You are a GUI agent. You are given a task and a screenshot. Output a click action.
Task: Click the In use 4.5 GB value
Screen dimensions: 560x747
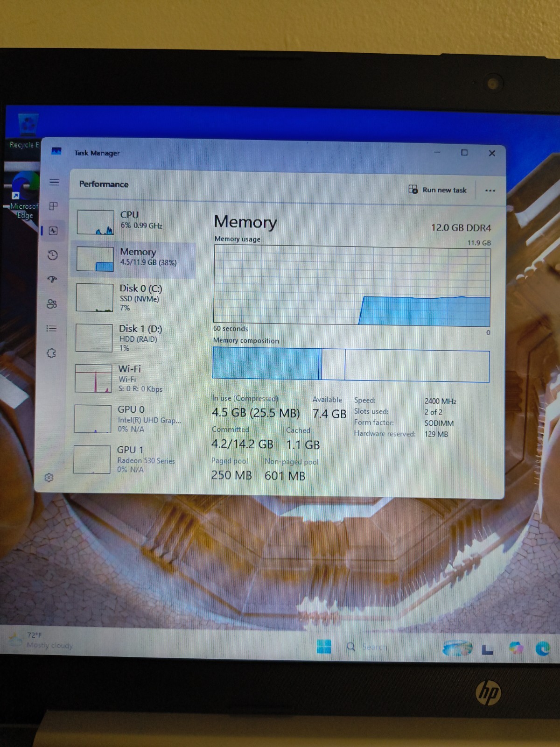256,413
